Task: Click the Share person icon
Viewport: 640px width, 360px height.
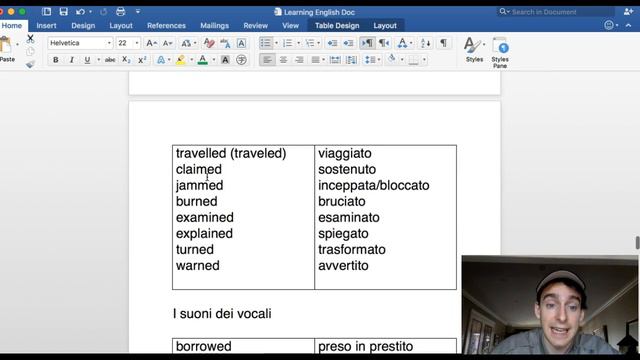Action: click(629, 12)
